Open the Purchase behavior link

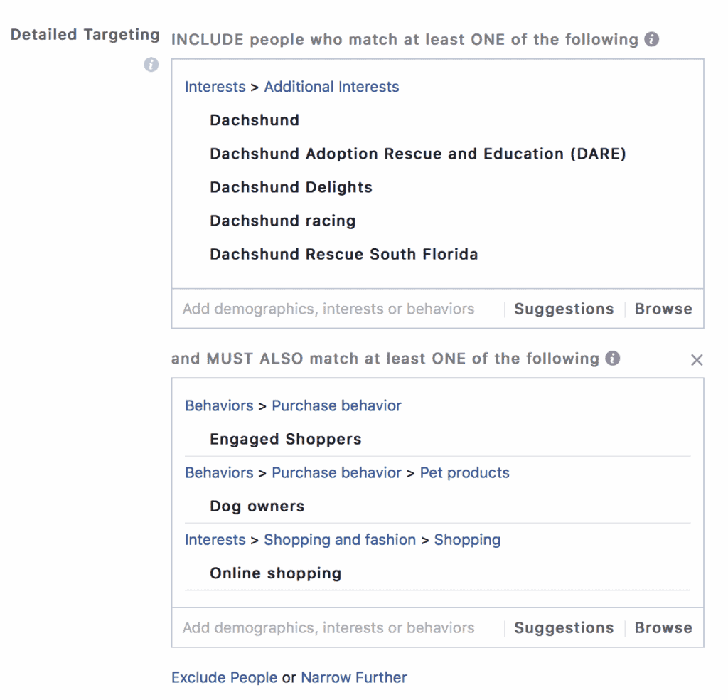[x=336, y=405]
